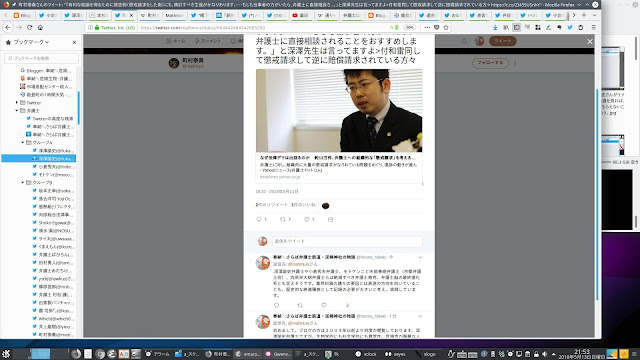The width and height of the screenshot is (640, 360).
Task: Click the フォローする button
Action: [490, 63]
